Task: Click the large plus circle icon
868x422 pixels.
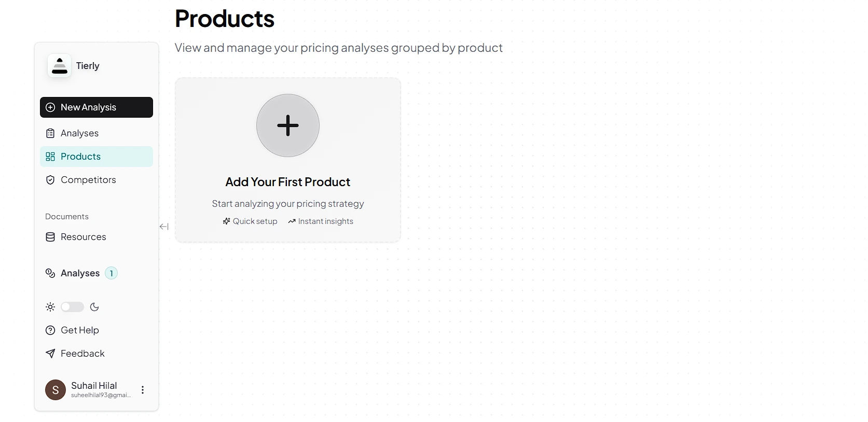Action: pos(288,125)
